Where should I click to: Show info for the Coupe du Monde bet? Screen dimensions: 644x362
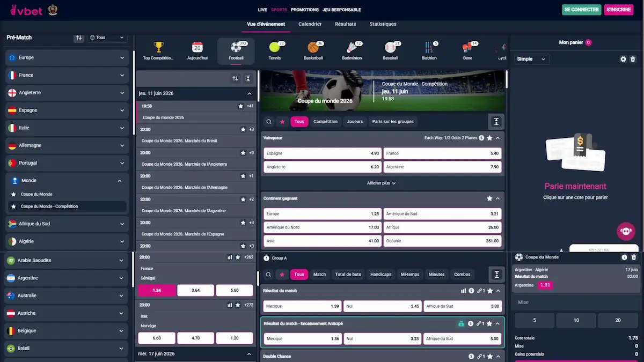coord(624,257)
